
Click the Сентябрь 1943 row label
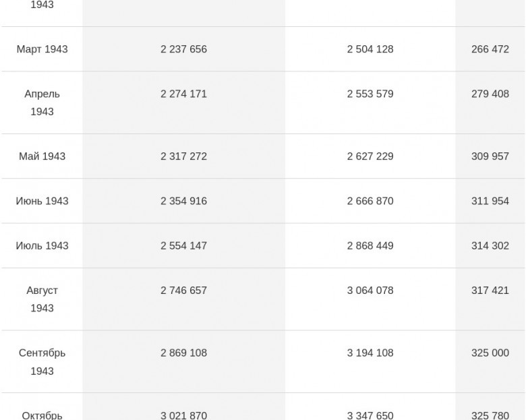(x=42, y=362)
